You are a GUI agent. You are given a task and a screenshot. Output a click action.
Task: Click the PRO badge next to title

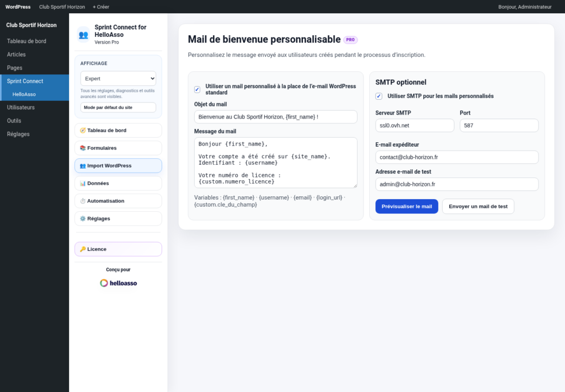pos(350,40)
